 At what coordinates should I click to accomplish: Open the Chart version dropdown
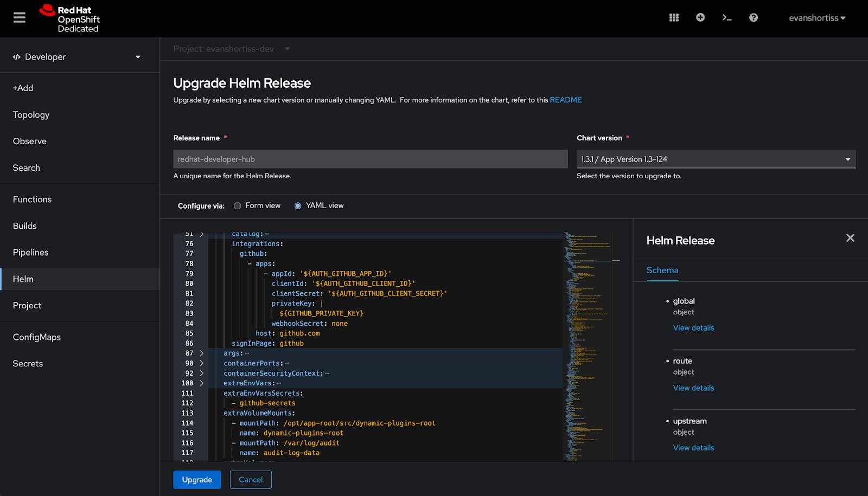pyautogui.click(x=716, y=159)
